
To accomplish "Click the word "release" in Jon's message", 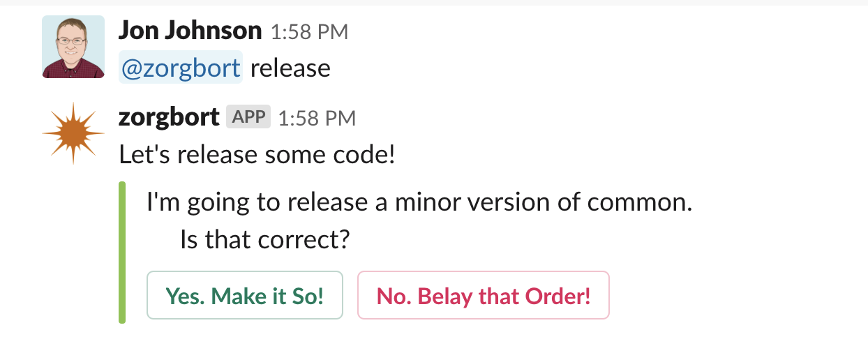I will [x=290, y=68].
